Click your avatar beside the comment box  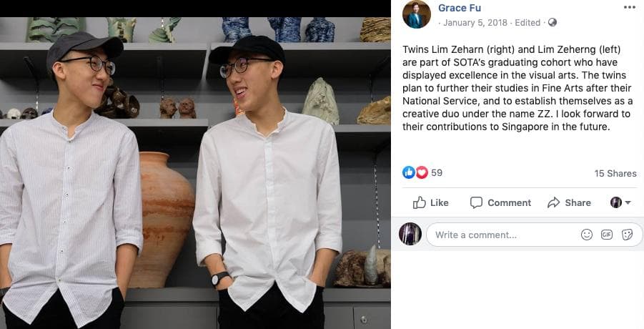[x=410, y=234]
